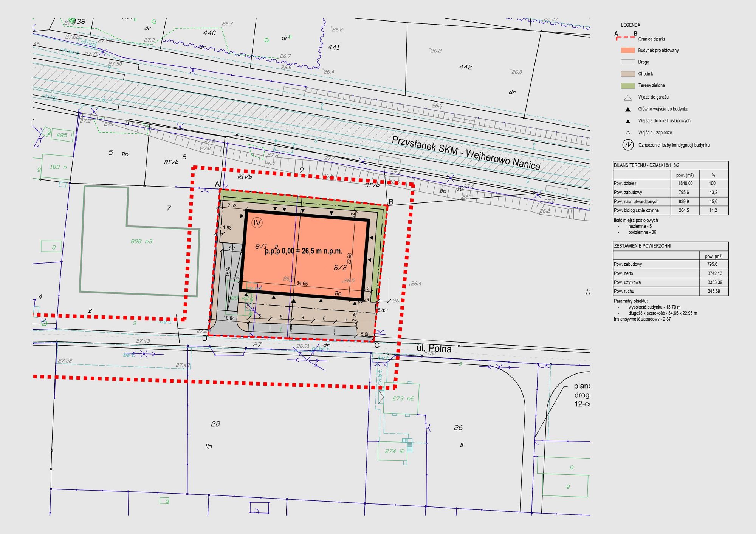Viewport: 756px width, 534px height.
Task: Click the '34.65' building length dimension
Action: [302, 284]
